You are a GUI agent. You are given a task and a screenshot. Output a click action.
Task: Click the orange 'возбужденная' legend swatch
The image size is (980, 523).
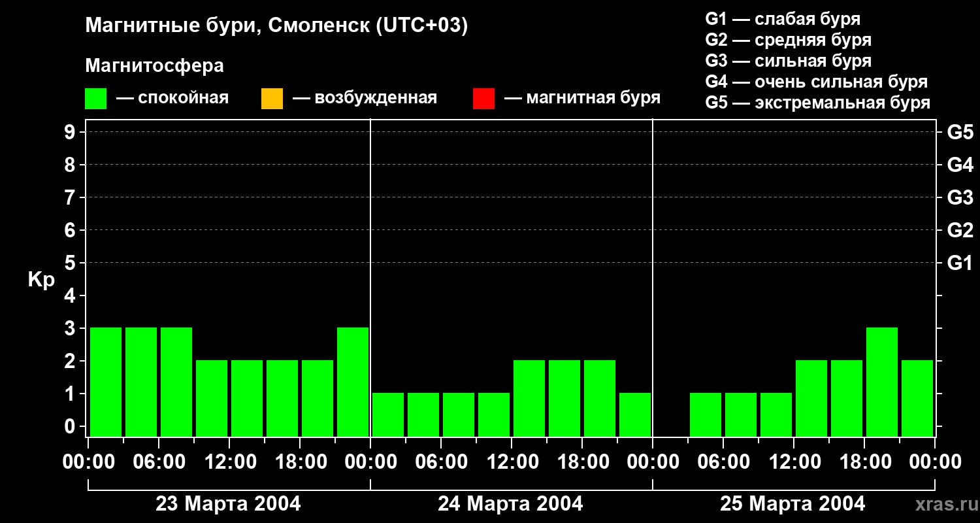point(272,99)
